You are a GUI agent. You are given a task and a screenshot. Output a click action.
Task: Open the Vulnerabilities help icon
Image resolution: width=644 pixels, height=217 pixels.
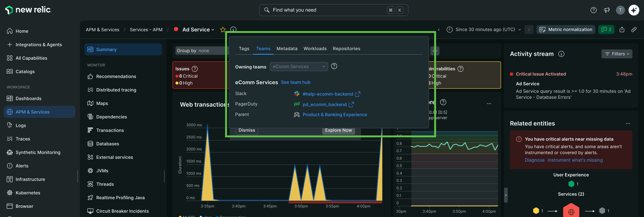460,69
